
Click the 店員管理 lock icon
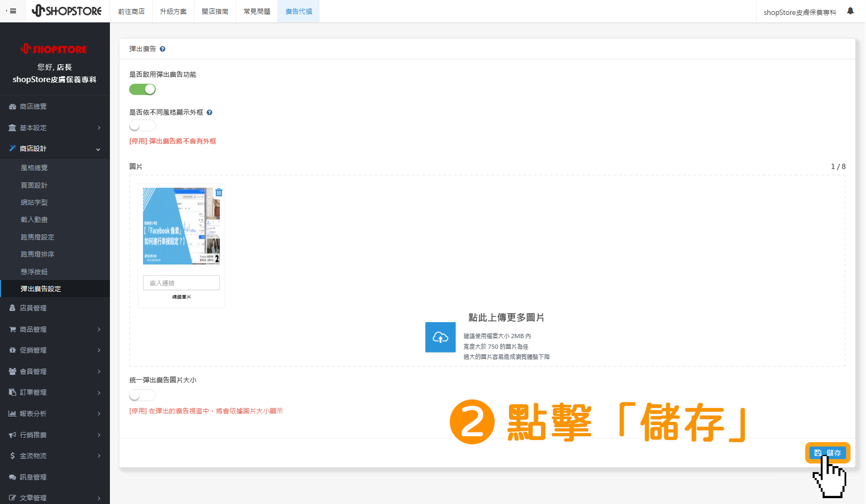12,308
